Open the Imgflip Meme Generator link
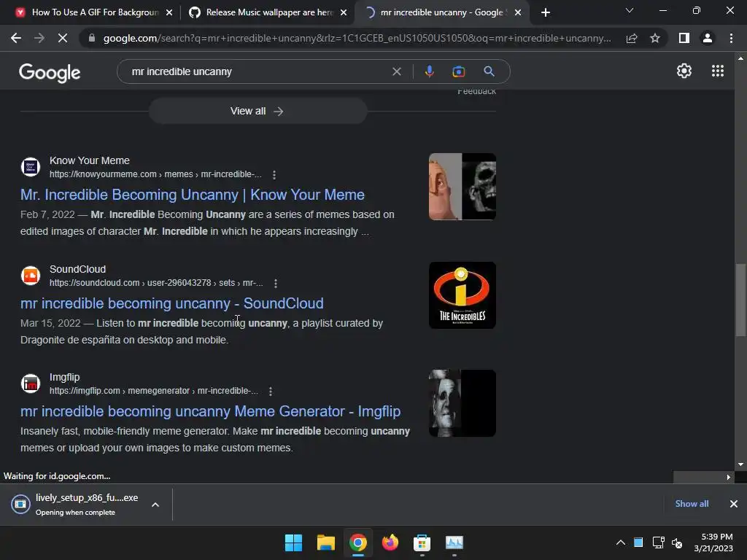Screen dimensions: 747x560 pos(211,411)
